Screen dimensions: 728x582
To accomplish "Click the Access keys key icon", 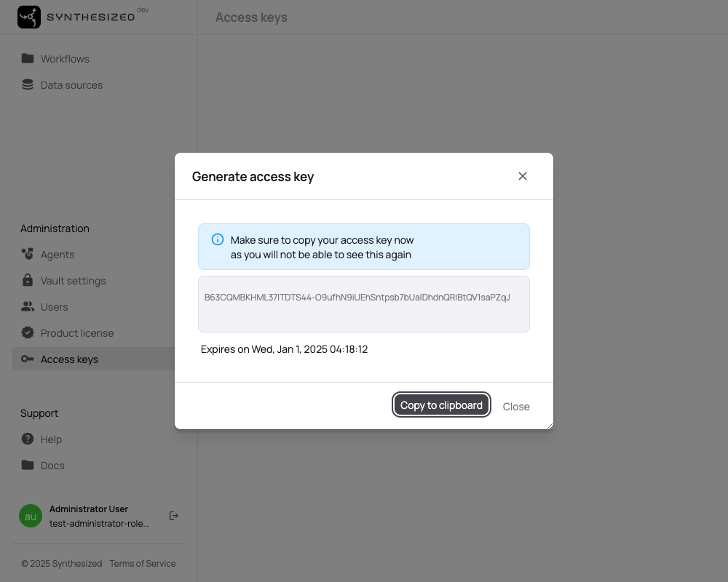I will (x=28, y=359).
